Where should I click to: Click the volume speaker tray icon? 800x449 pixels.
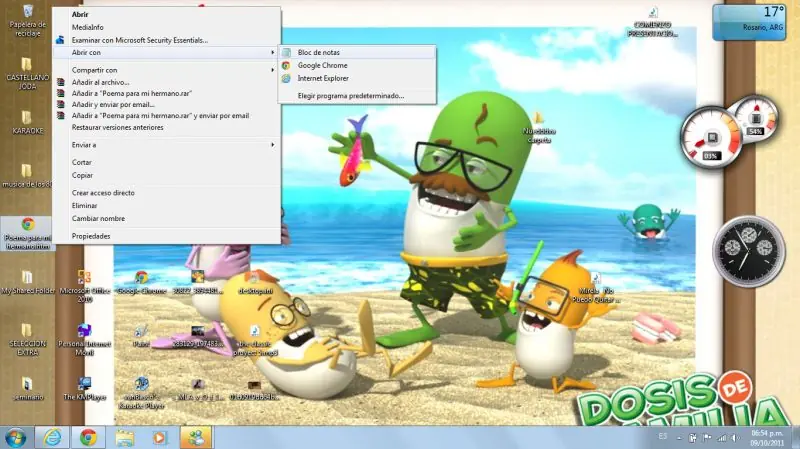tap(735, 438)
